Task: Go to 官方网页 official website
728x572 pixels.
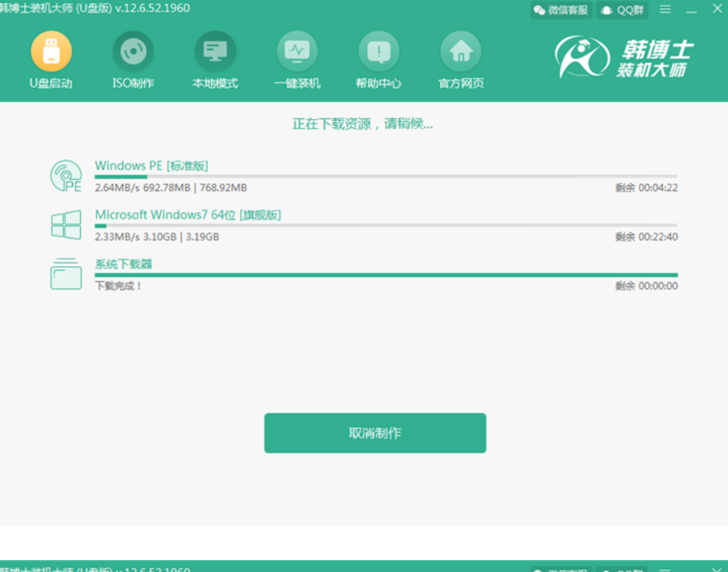Action: (x=461, y=52)
